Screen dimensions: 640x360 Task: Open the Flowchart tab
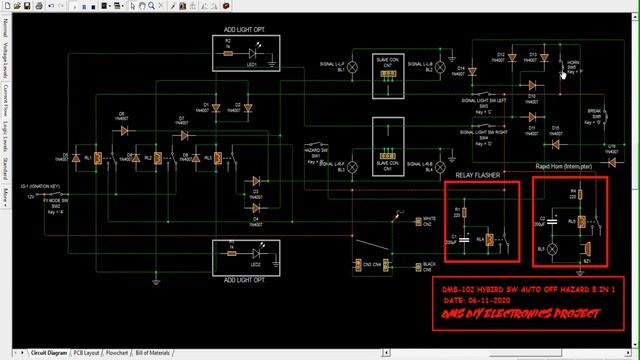tap(117, 353)
